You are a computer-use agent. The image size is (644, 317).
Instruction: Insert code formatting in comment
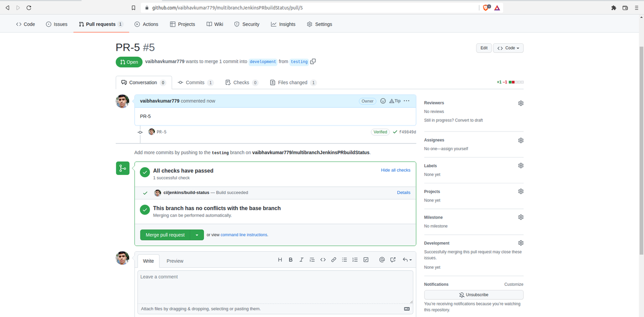coord(323,260)
